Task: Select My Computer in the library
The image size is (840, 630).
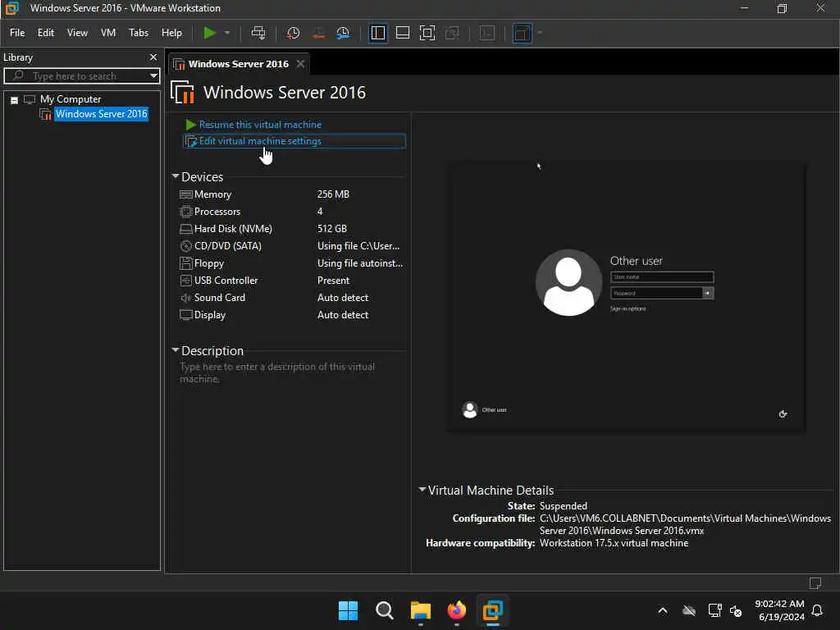Action: pyautogui.click(x=71, y=99)
